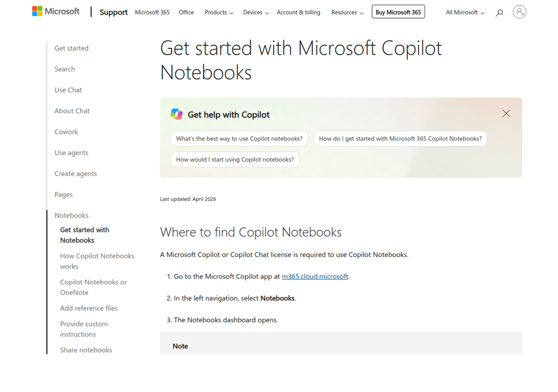The width and height of the screenshot is (558, 392).
Task: Click the Note label in gray box
Action: (x=180, y=346)
